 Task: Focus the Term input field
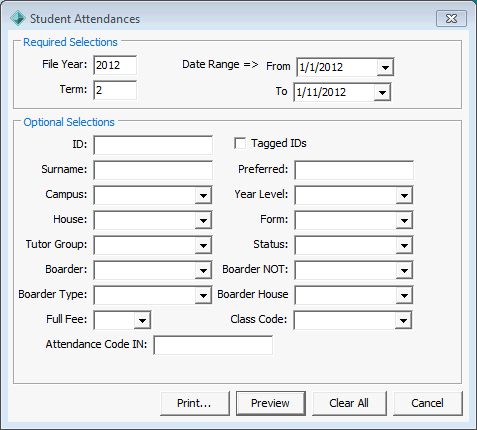coord(115,90)
